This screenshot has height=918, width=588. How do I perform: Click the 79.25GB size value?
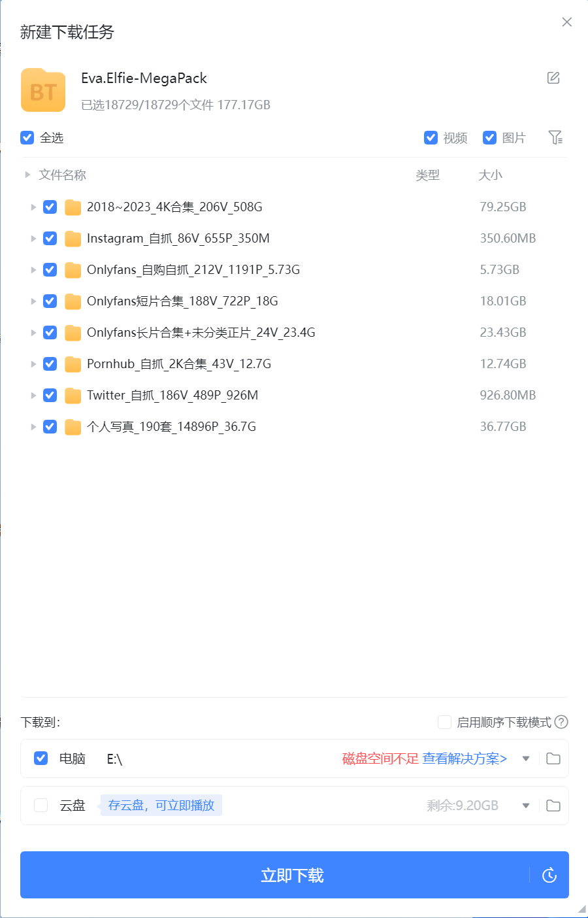[x=503, y=207]
